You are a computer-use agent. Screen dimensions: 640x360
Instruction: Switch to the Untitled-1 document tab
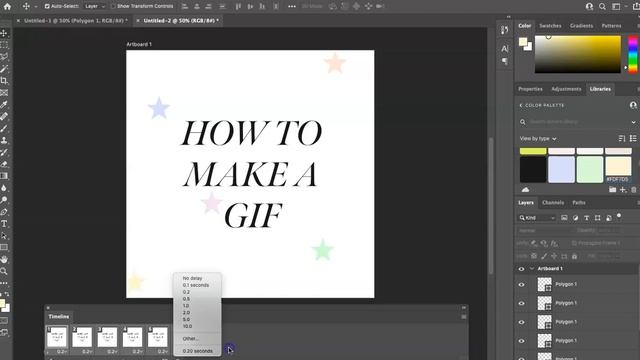click(x=75, y=20)
